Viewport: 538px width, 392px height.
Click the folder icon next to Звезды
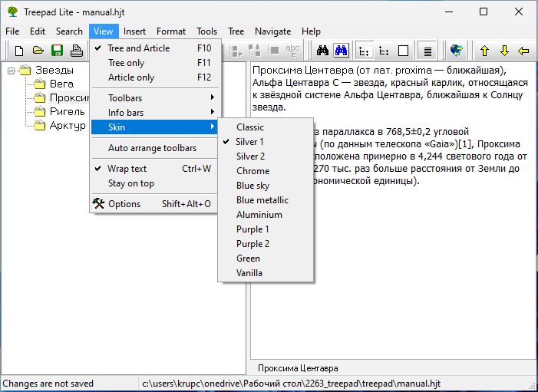(x=25, y=70)
